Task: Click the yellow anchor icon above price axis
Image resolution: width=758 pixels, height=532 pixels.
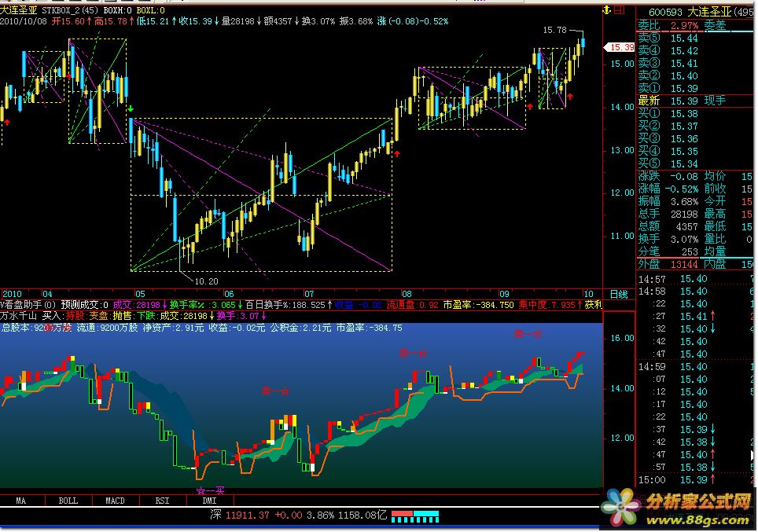Action: coord(607,9)
